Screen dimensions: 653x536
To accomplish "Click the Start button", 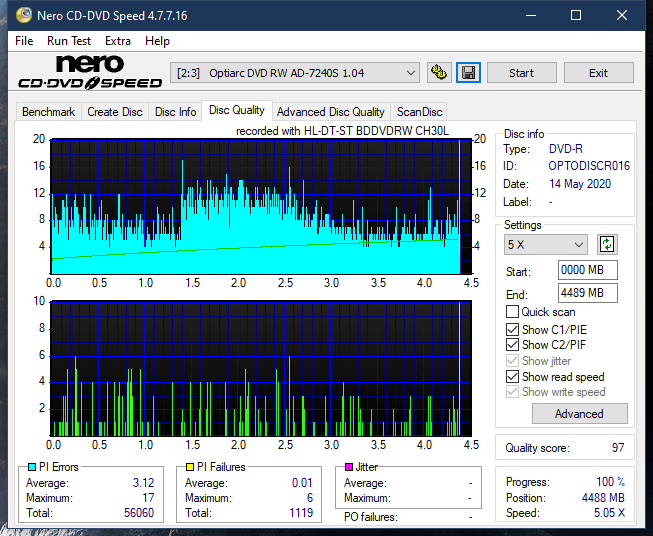I will [521, 73].
